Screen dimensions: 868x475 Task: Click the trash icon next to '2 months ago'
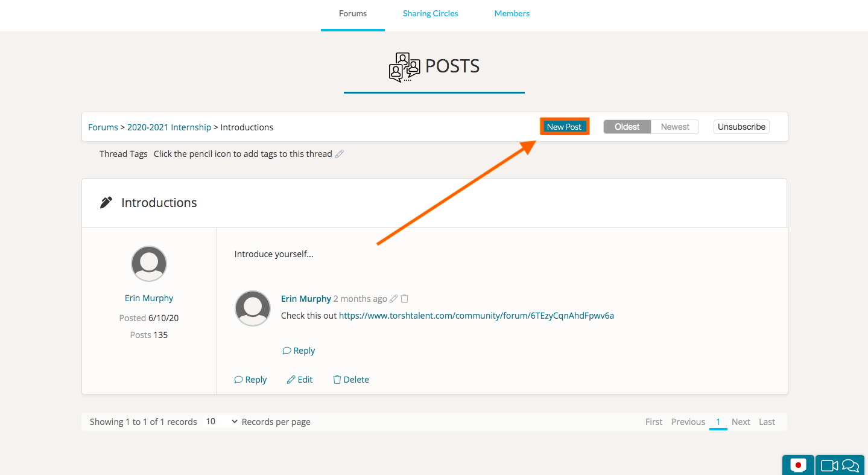405,299
